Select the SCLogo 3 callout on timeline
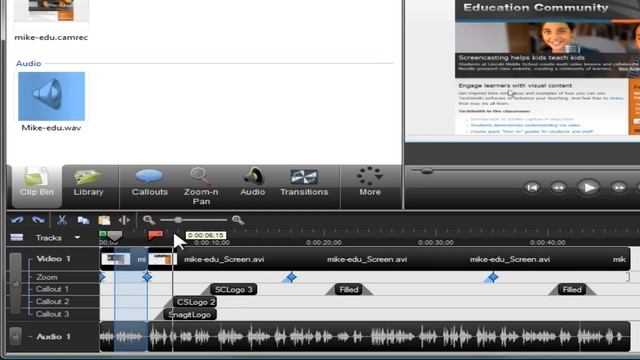The image size is (640, 360). click(x=233, y=289)
